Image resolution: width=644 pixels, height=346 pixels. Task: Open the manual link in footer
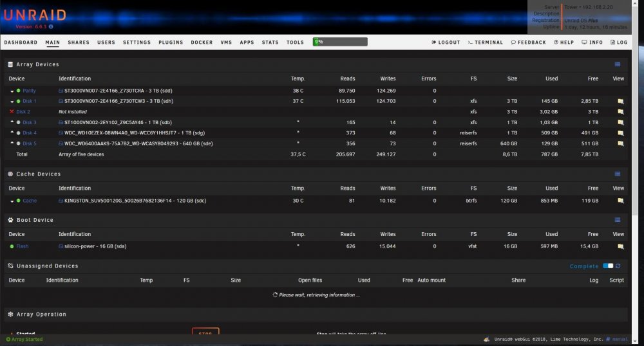click(618, 340)
